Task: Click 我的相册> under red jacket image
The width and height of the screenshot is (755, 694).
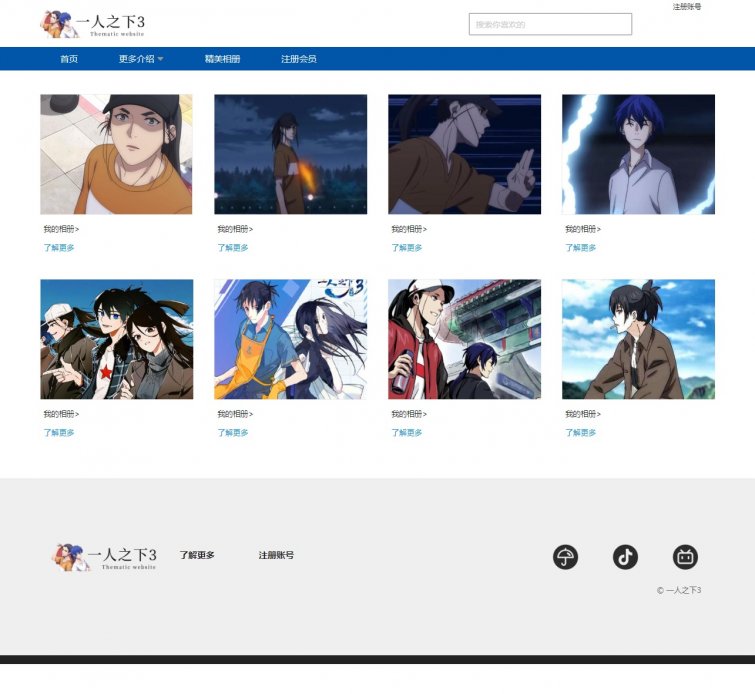Action: [409, 414]
